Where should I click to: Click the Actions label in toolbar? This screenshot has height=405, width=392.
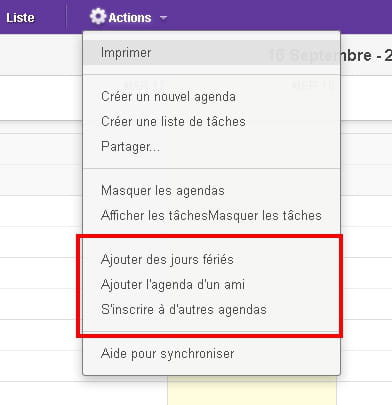click(130, 18)
